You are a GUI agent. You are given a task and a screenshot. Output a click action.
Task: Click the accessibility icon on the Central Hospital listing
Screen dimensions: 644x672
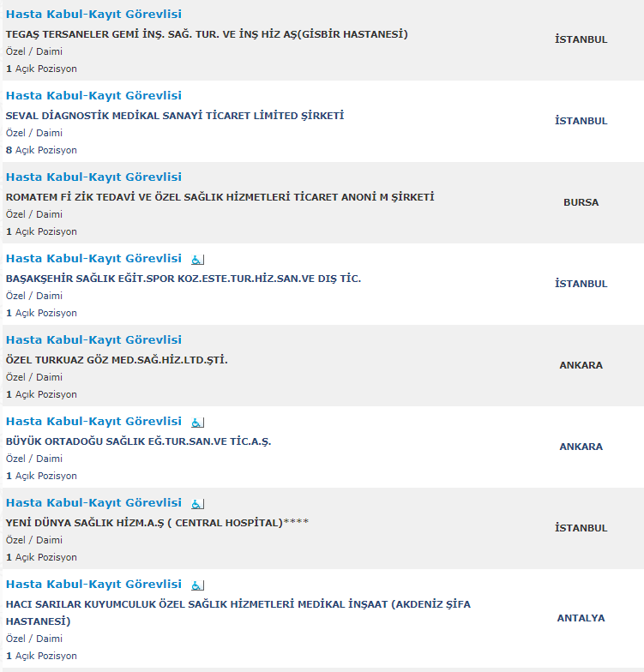197,503
